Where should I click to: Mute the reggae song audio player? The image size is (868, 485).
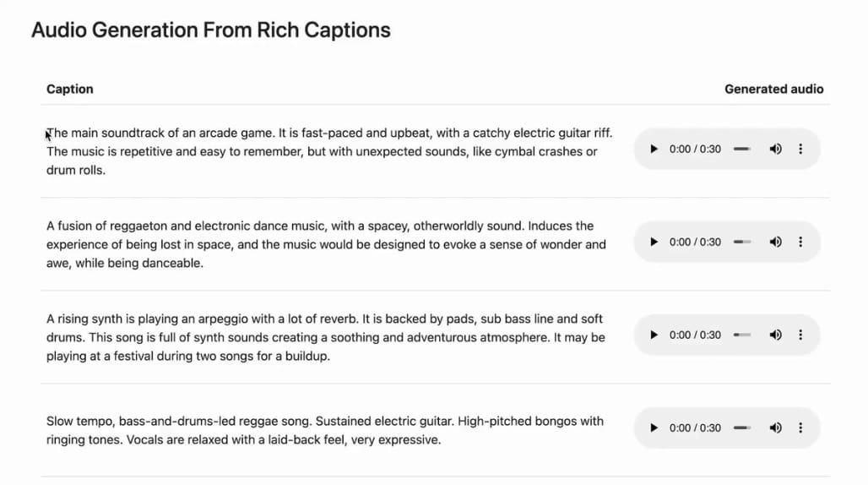pos(775,428)
